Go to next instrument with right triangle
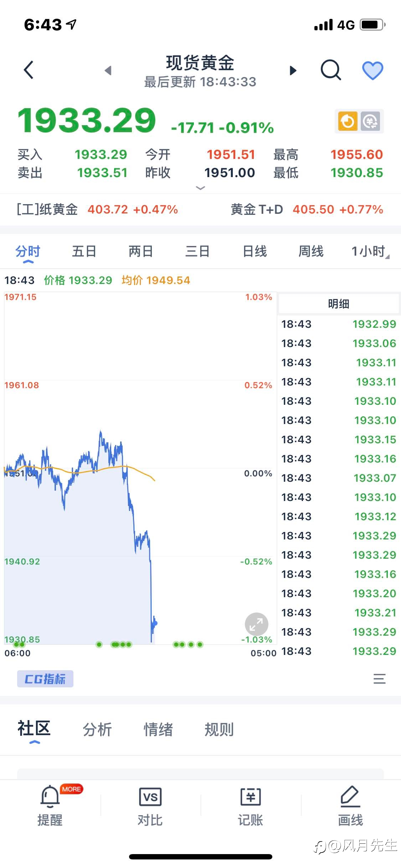Viewport: 401px width, 868px height. click(x=293, y=71)
